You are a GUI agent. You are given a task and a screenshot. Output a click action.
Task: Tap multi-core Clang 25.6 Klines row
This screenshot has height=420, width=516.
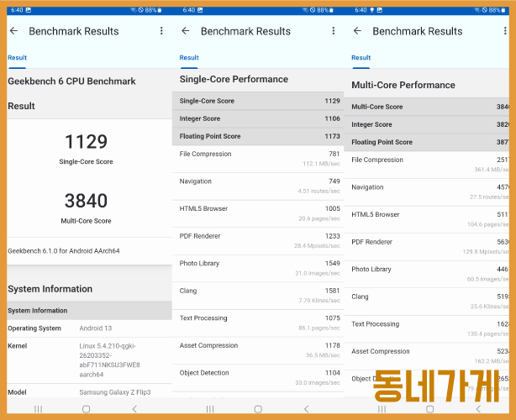point(427,302)
